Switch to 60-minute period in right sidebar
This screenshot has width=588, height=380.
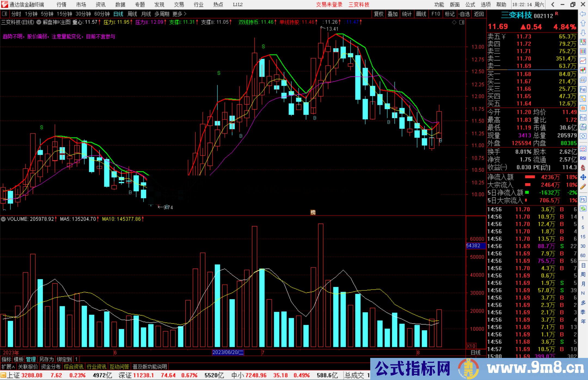(x=583, y=256)
